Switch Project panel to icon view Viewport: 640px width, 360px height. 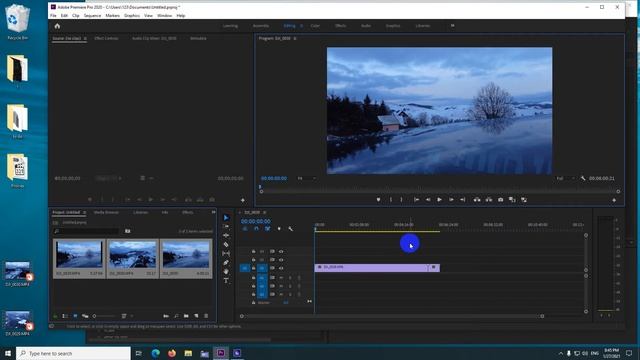(x=75, y=316)
